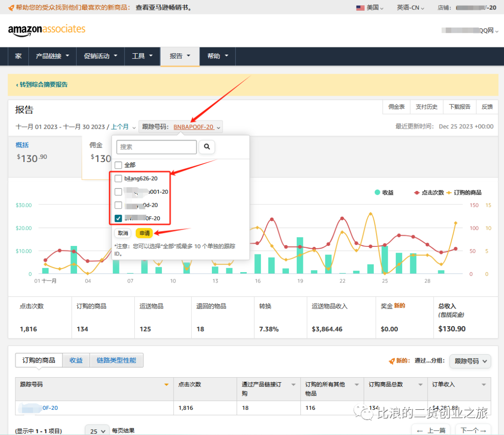Check the tracking ID ending in 001-20
The height and width of the screenshot is (435, 504).
click(x=118, y=192)
